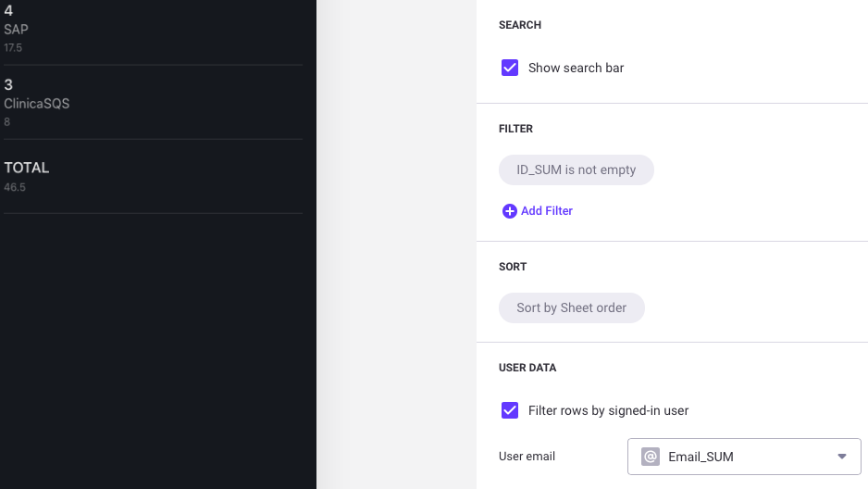The width and height of the screenshot is (868, 489).
Task: Open the 'Sort by Sheet order' chip
Action: click(571, 308)
